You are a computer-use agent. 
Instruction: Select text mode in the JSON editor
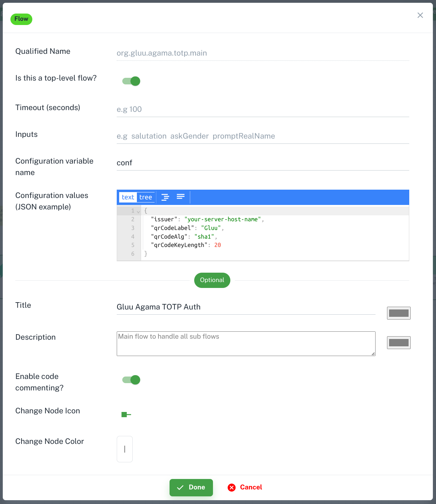pos(128,197)
